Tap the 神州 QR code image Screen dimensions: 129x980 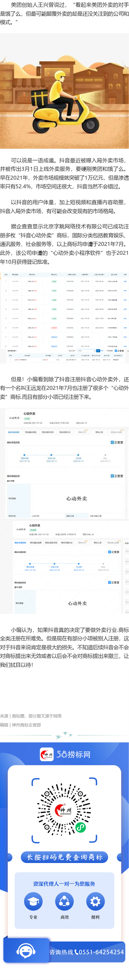point(65,811)
